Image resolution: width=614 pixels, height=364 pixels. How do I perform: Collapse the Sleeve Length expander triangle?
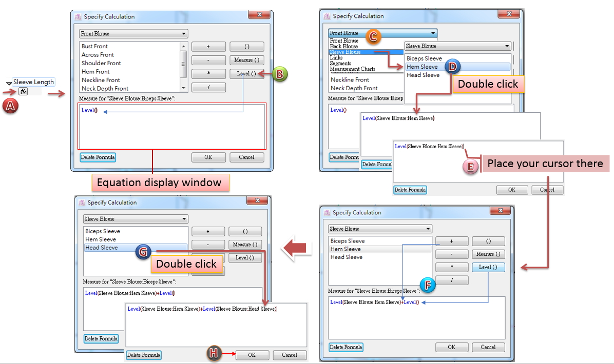pyautogui.click(x=9, y=83)
